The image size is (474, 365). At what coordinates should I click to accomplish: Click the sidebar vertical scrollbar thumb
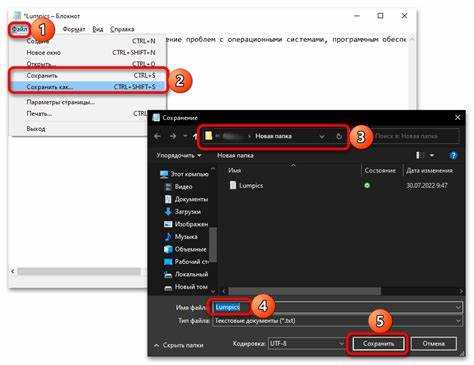click(x=213, y=244)
